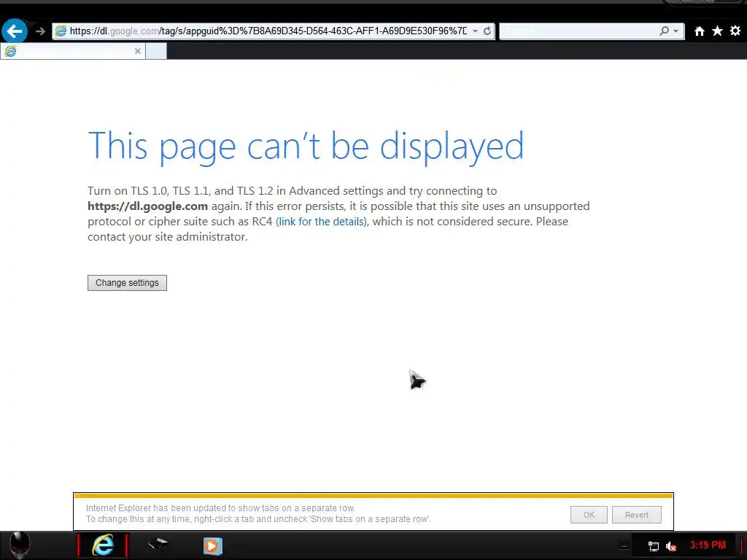Click the Forward navigation arrow
The width and height of the screenshot is (747, 560).
click(x=40, y=31)
